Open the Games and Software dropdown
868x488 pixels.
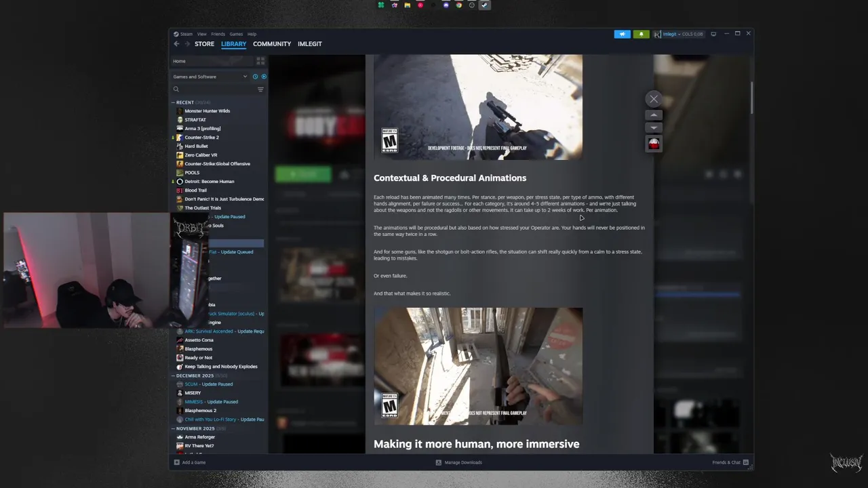(x=210, y=77)
